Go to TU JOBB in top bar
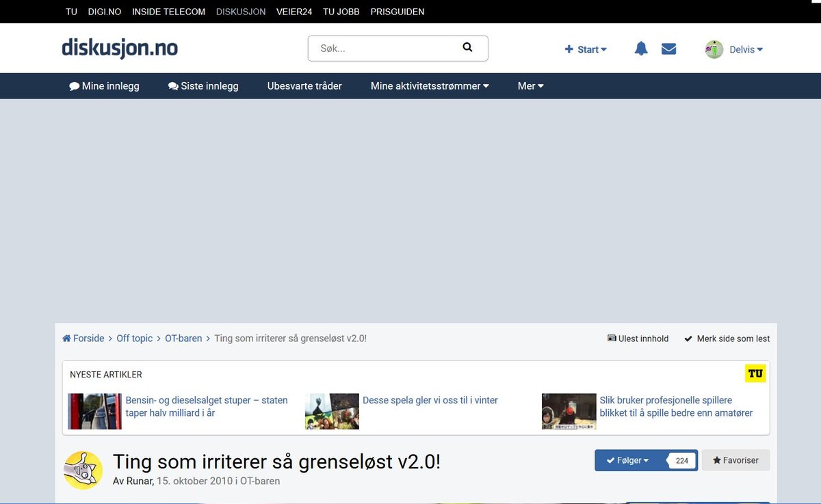Image resolution: width=821 pixels, height=504 pixels. click(341, 12)
